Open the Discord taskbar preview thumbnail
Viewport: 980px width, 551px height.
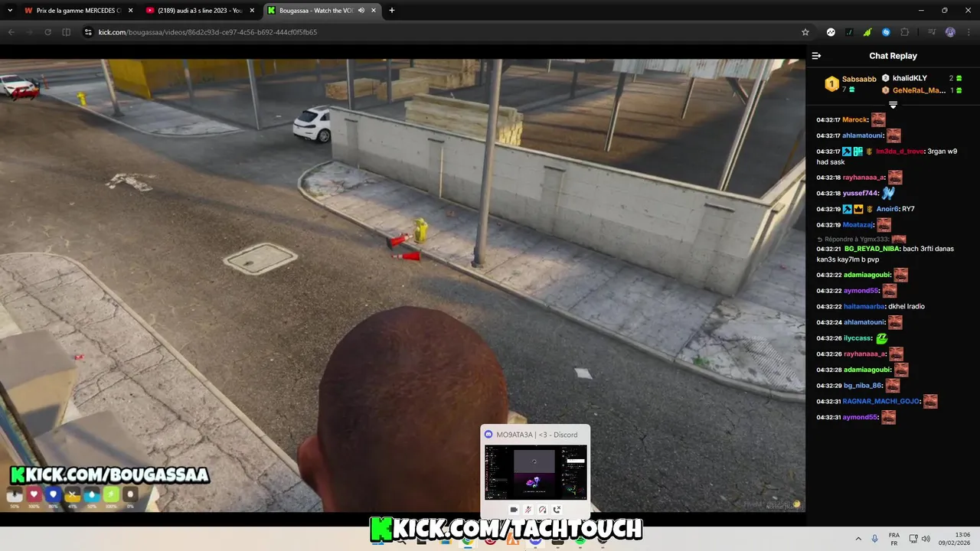click(x=535, y=472)
